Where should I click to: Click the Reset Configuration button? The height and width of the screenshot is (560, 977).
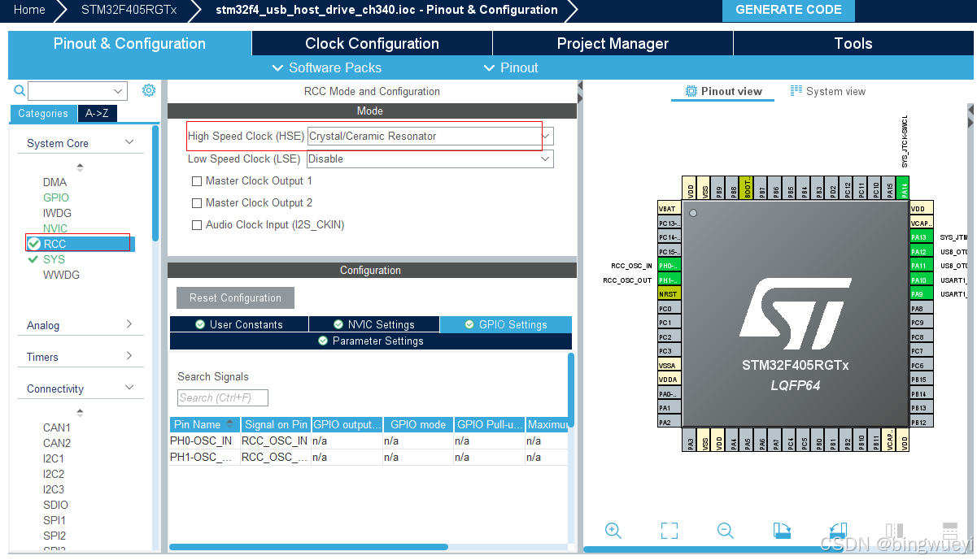[235, 297]
